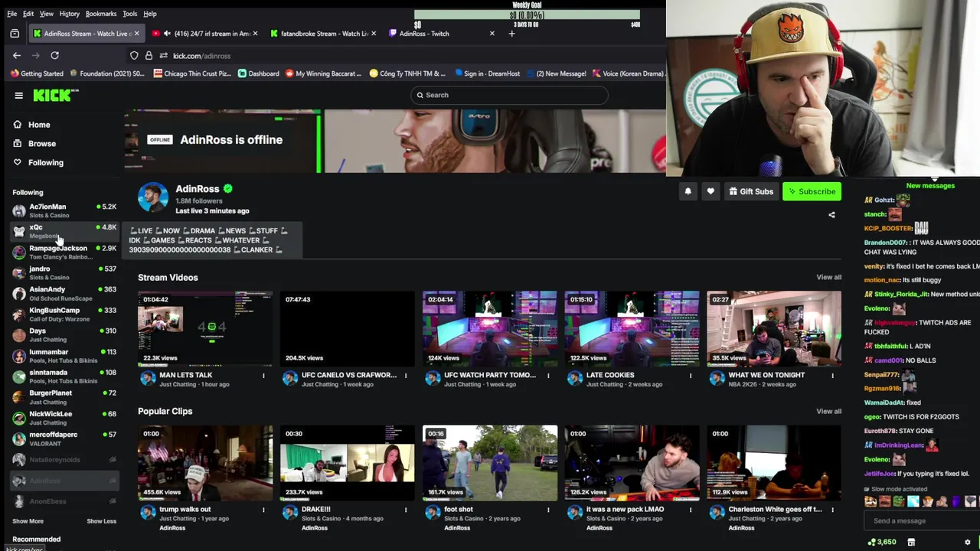Viewport: 980px width, 551px height.
Task: Open Getting Started bookmark
Action: coord(37,73)
